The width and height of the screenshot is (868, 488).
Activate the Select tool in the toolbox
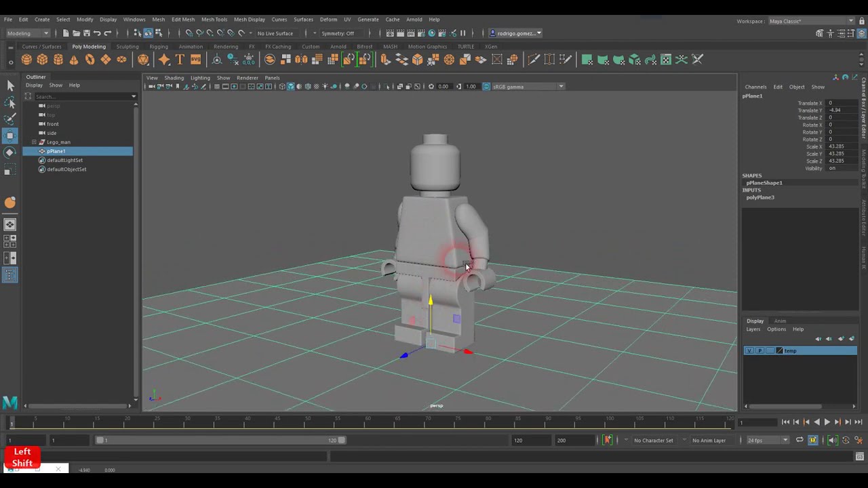coord(10,85)
